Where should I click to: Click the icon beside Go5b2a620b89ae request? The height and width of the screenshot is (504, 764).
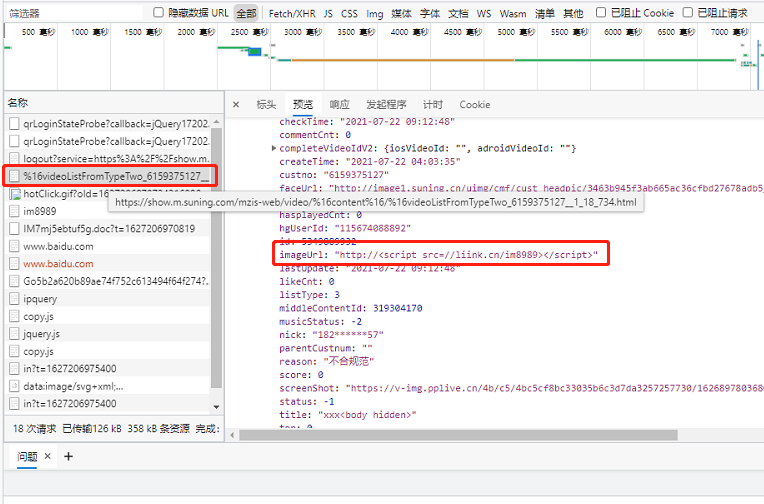tap(14, 281)
